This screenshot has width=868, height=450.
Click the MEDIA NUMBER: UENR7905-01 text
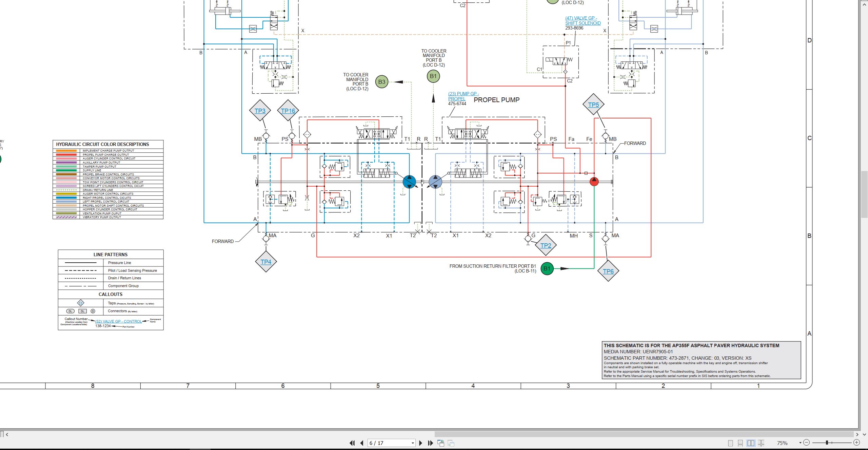coord(638,352)
